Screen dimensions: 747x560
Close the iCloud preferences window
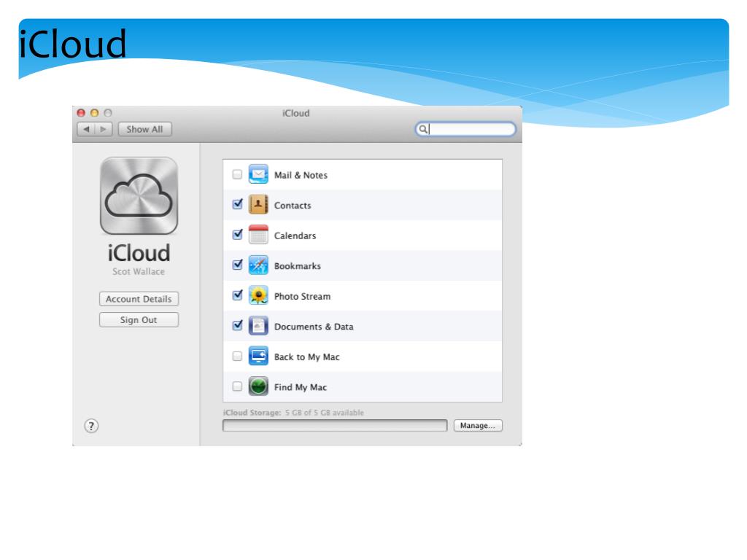pyautogui.click(x=81, y=113)
